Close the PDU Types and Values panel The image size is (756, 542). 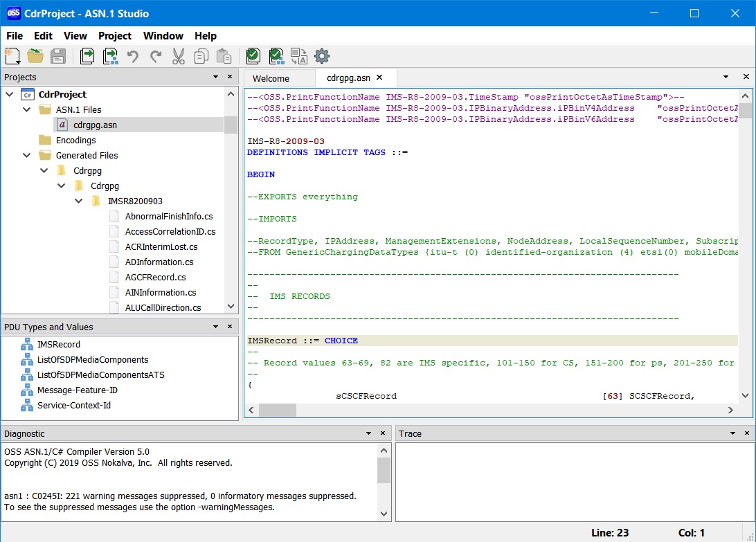230,327
